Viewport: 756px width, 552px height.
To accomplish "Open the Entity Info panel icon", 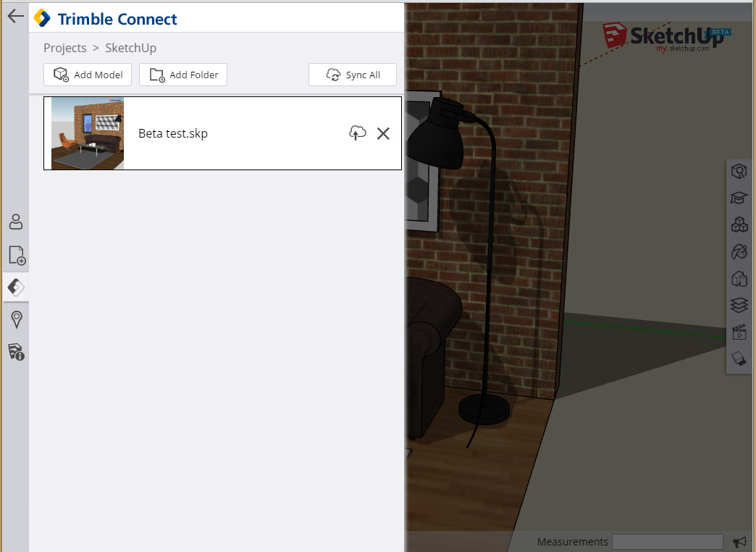I will coord(739,171).
